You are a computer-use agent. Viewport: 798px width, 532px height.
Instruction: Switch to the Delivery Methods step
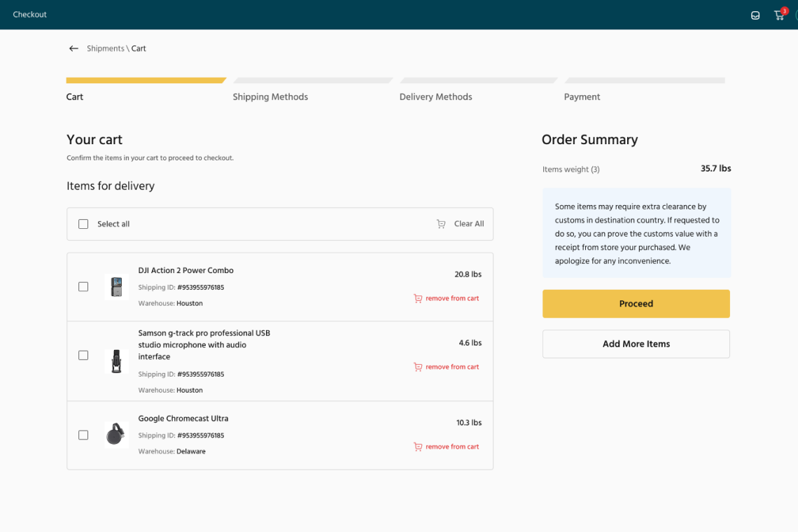pyautogui.click(x=435, y=97)
